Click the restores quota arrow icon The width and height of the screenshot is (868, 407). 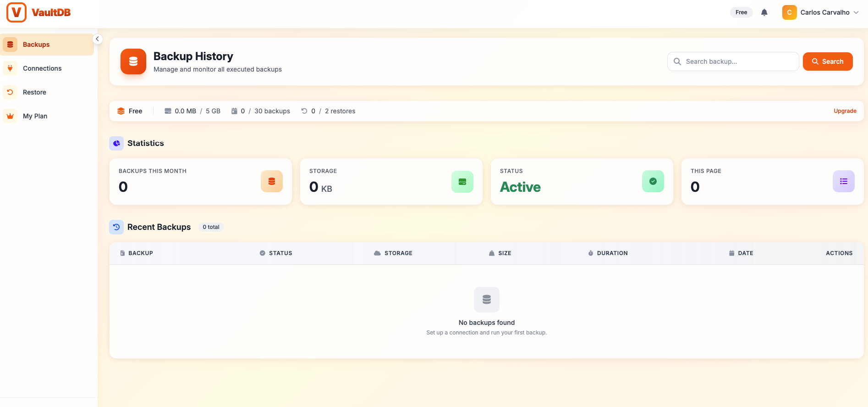[x=304, y=111]
